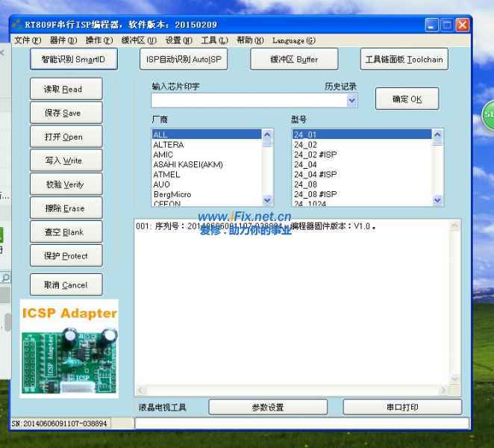Viewport: 494px width, 448px height.
Task: Select model 24_02 #ISP
Action: [362, 155]
